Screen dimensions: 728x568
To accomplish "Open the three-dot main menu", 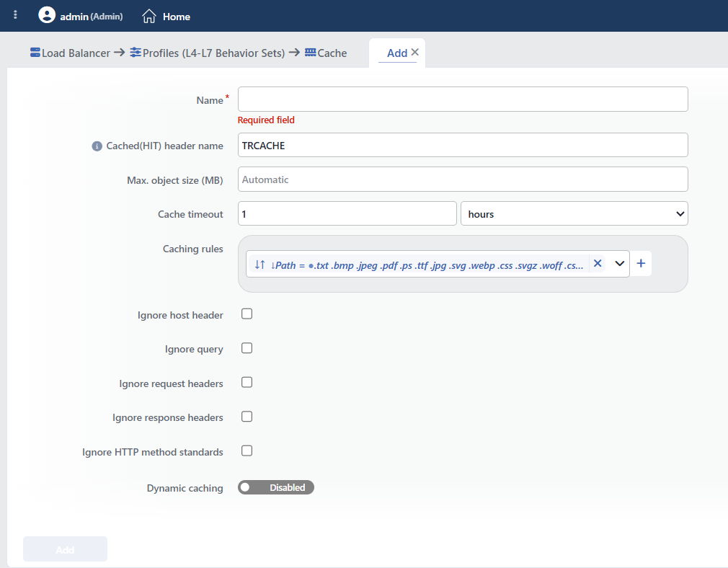I will click(x=15, y=15).
